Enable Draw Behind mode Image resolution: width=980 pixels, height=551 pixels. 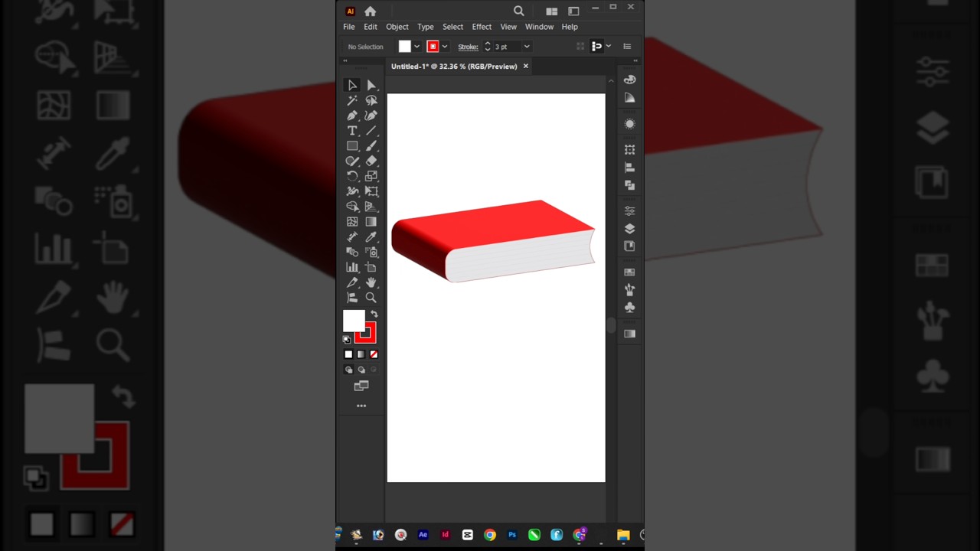tap(361, 370)
